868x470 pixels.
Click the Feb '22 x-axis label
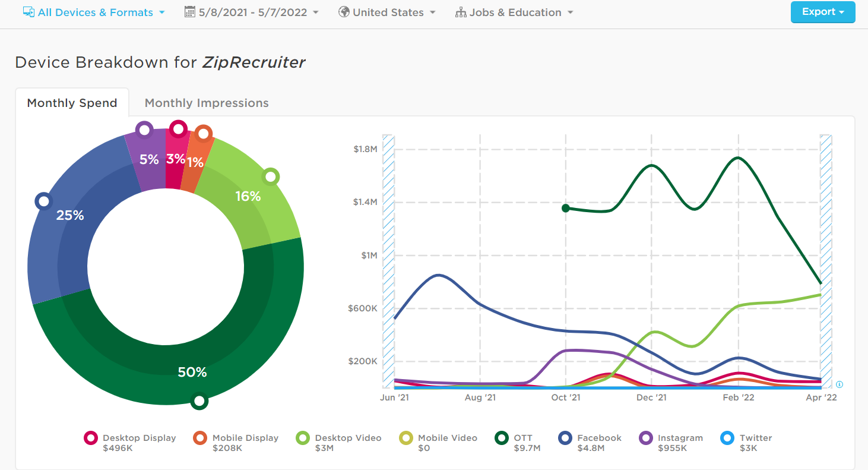click(739, 398)
